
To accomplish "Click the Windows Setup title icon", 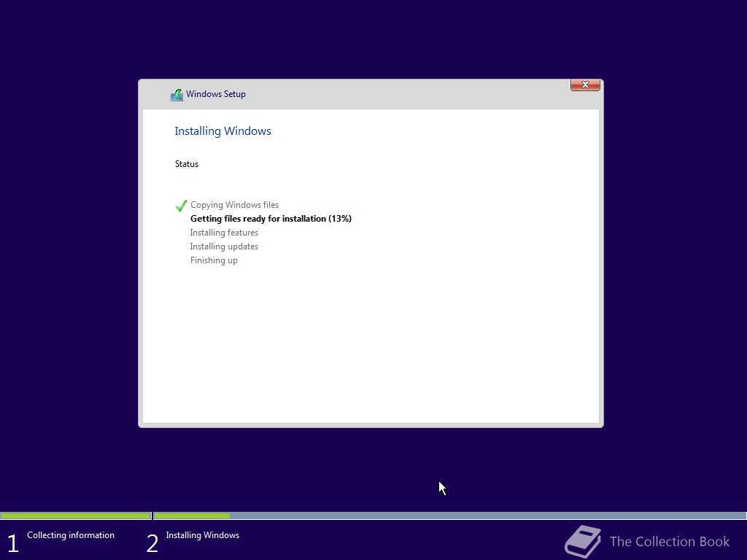I will click(x=177, y=95).
